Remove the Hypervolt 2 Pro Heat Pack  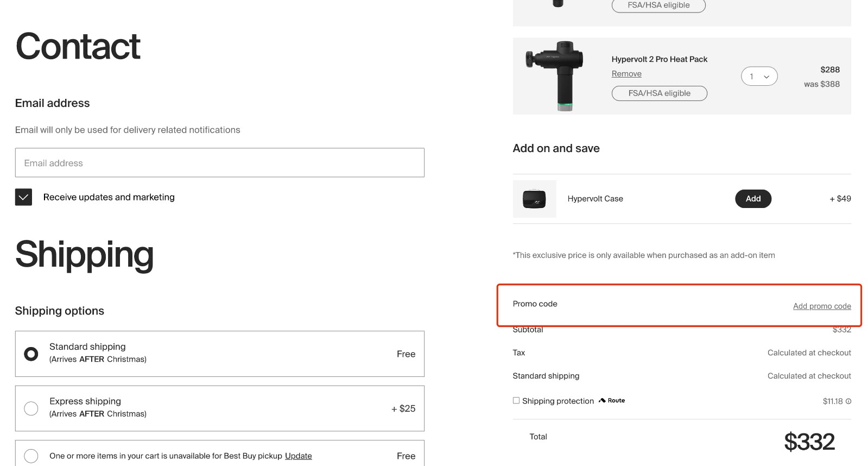(x=626, y=74)
